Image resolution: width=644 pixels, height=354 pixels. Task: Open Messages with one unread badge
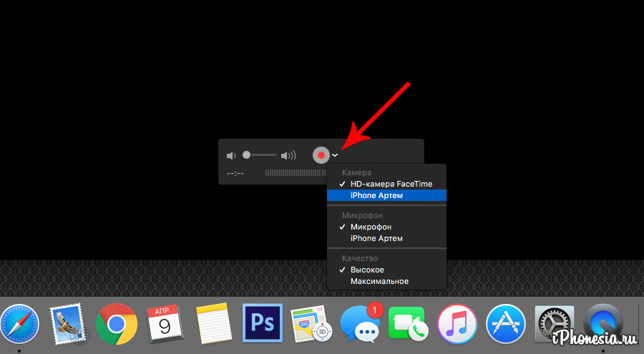click(360, 324)
